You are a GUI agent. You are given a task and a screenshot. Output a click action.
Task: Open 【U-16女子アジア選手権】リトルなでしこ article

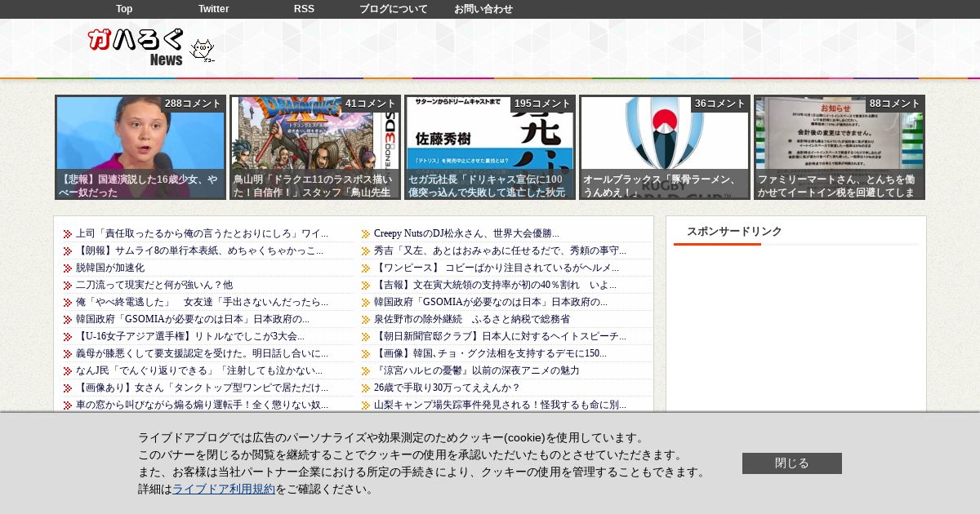tap(190, 336)
